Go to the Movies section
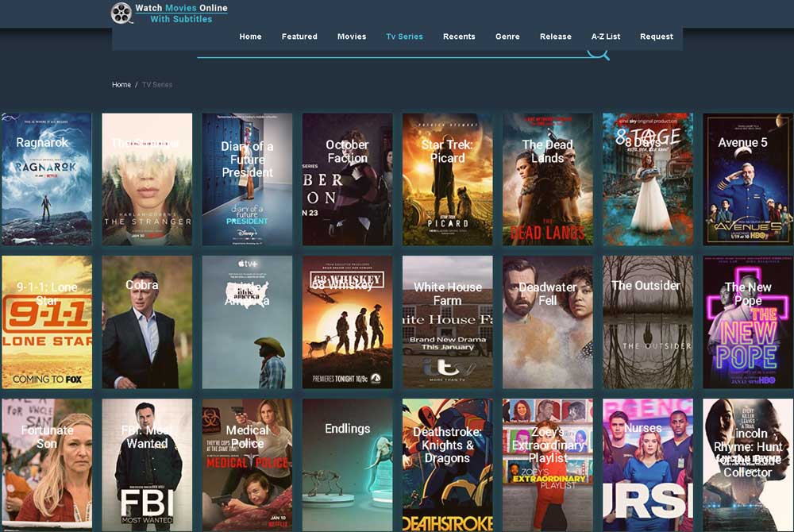794x532 pixels. click(352, 37)
